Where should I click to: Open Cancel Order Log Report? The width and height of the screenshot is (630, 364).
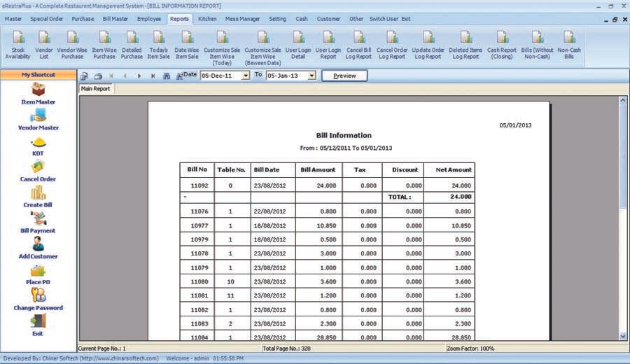pos(392,45)
